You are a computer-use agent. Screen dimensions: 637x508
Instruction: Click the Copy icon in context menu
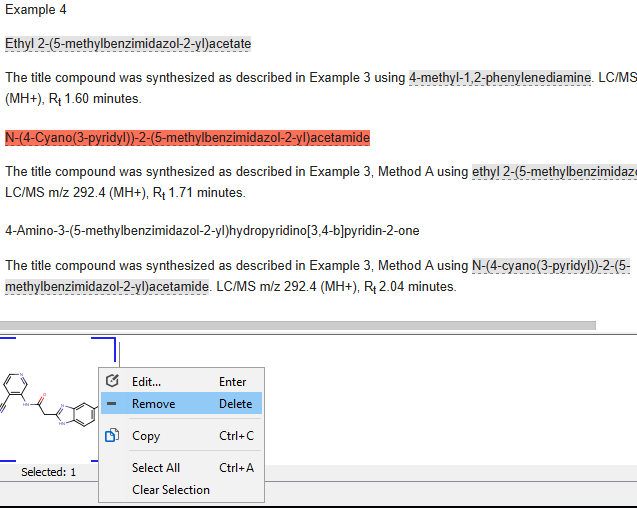click(113, 436)
